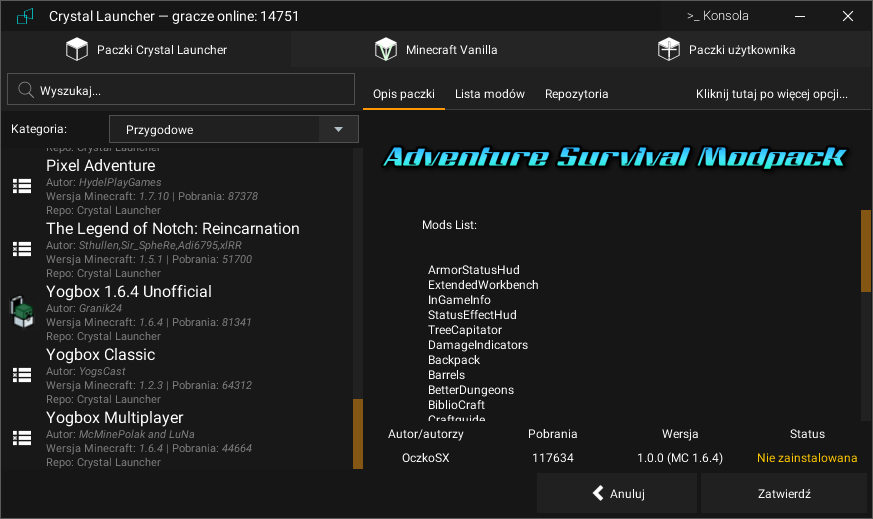This screenshot has height=519, width=873.
Task: Click the download count 117634
Action: (552, 458)
